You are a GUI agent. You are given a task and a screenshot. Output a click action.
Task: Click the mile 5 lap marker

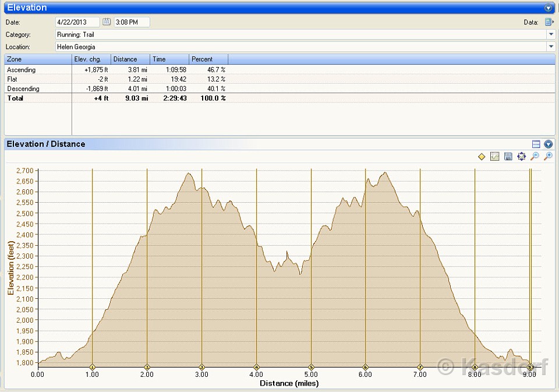(311, 367)
